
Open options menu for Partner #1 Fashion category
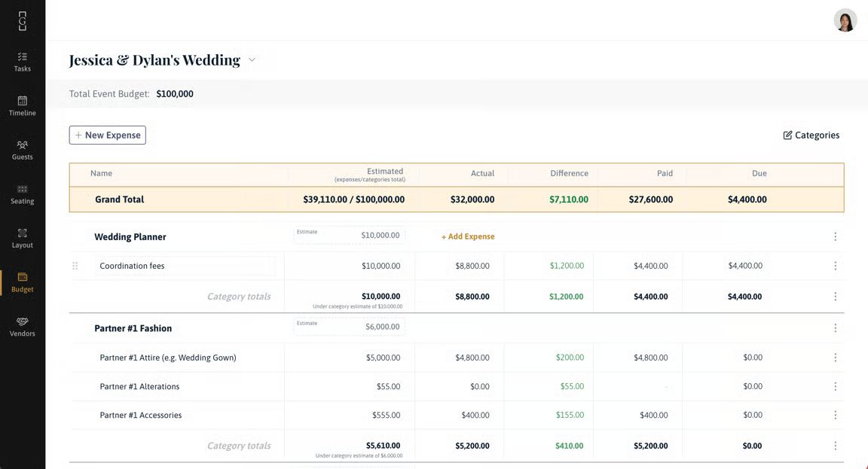click(x=835, y=328)
